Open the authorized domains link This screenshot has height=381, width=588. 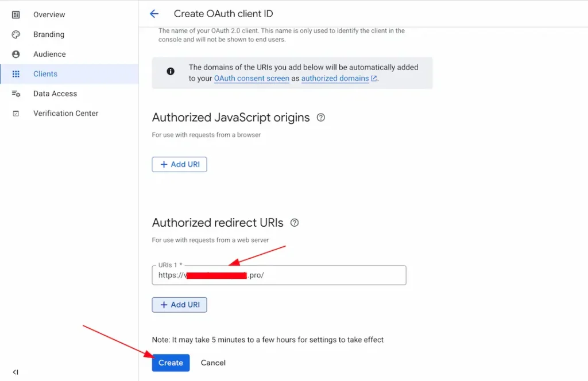point(335,79)
